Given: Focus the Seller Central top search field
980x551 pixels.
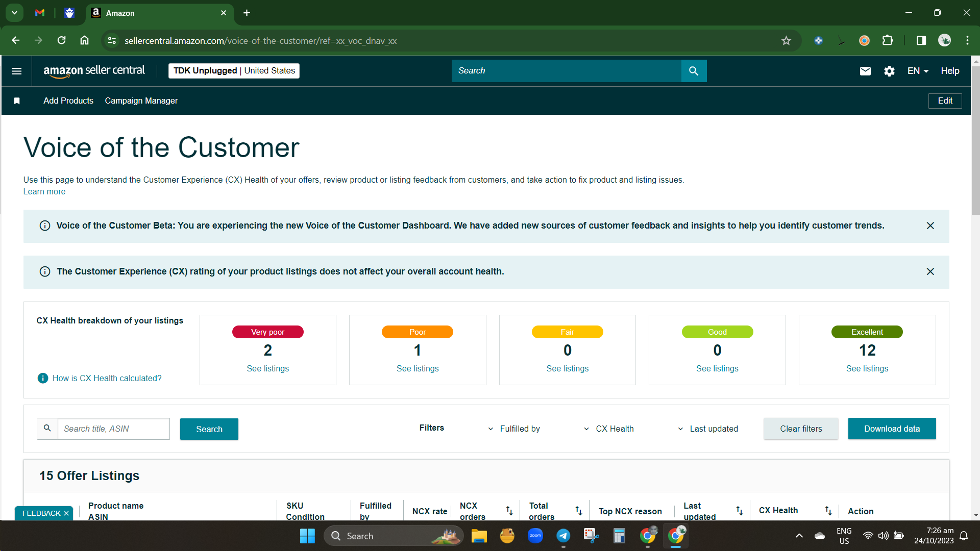Looking at the screenshot, I should pyautogui.click(x=567, y=71).
